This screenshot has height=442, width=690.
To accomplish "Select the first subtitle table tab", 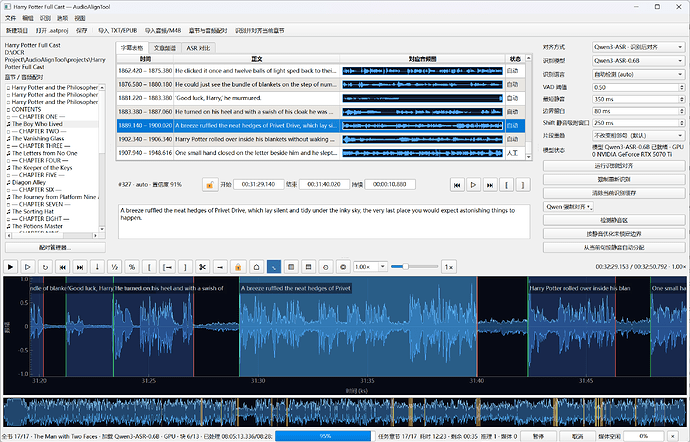I will (x=132, y=48).
